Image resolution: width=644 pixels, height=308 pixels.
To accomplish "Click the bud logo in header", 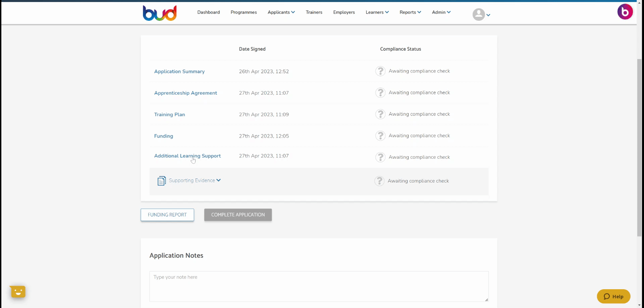I will point(160,13).
